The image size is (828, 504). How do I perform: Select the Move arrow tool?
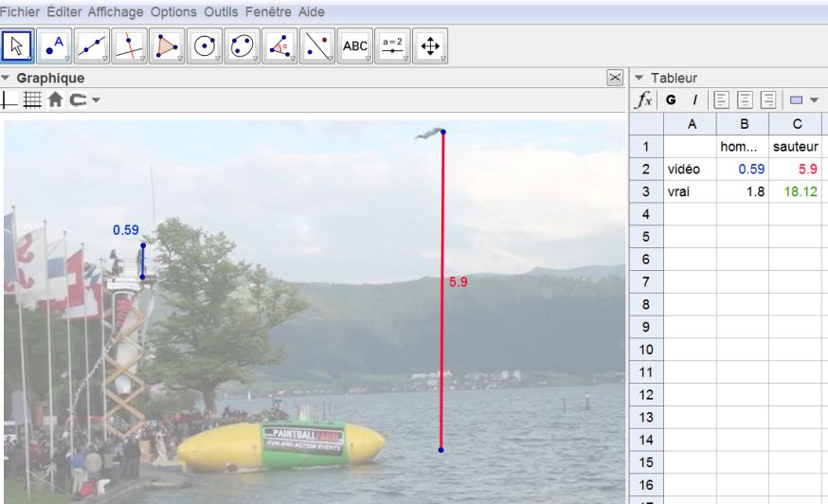(x=18, y=46)
